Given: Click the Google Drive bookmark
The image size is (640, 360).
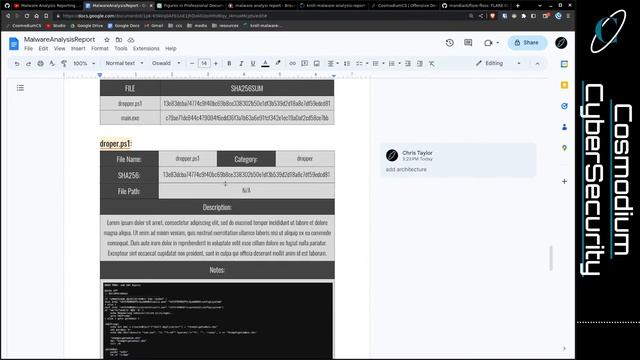Looking at the screenshot, I should point(87,25).
